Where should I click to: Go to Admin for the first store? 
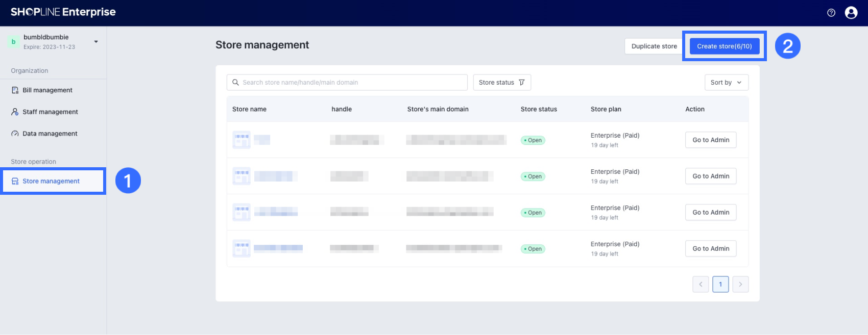coord(711,140)
